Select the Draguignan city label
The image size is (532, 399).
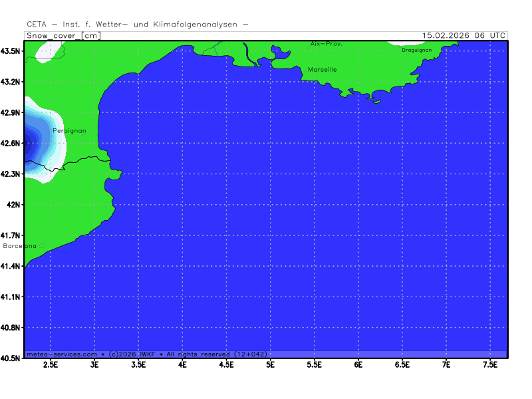coord(416,50)
